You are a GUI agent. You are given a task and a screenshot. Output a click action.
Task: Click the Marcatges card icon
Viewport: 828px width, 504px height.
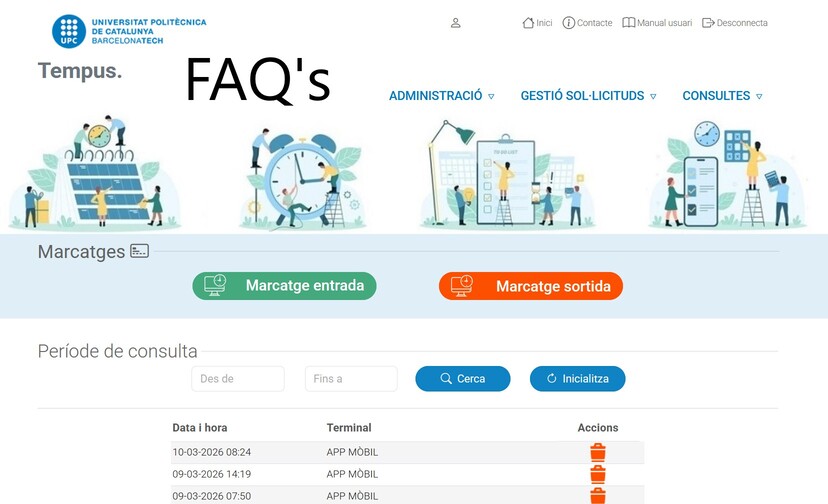pos(139,251)
